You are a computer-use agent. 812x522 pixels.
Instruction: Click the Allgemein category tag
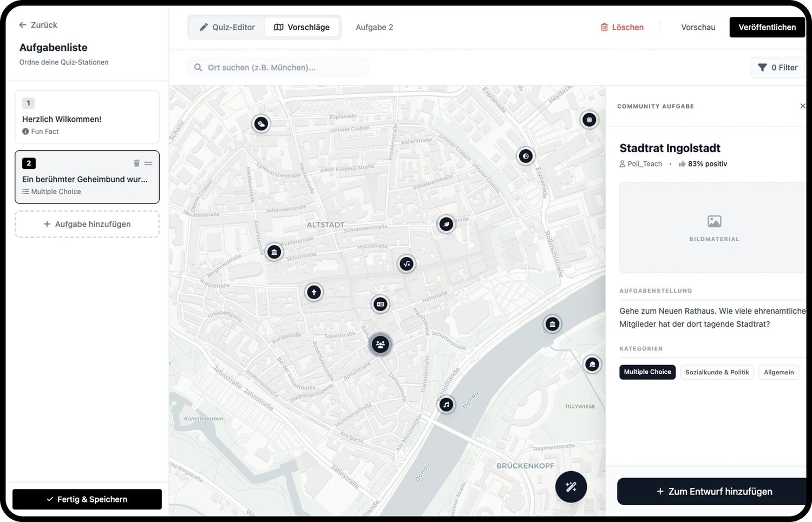pyautogui.click(x=778, y=372)
